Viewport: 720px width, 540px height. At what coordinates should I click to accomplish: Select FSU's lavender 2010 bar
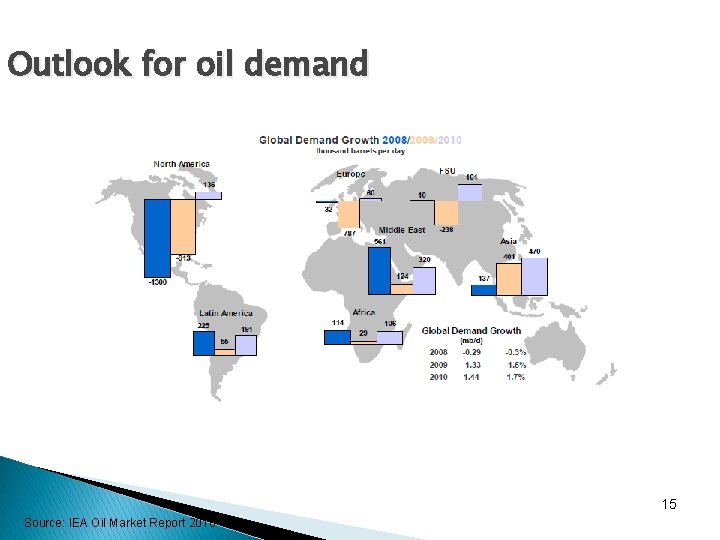[470, 193]
